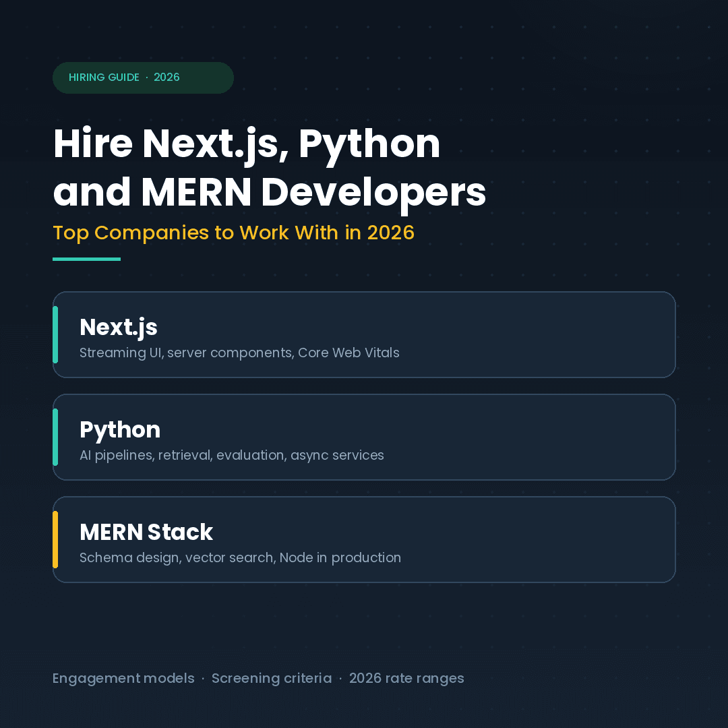Select text AI pipelines, retrieval, evaluation, async services
The image size is (728, 728).
(232, 456)
